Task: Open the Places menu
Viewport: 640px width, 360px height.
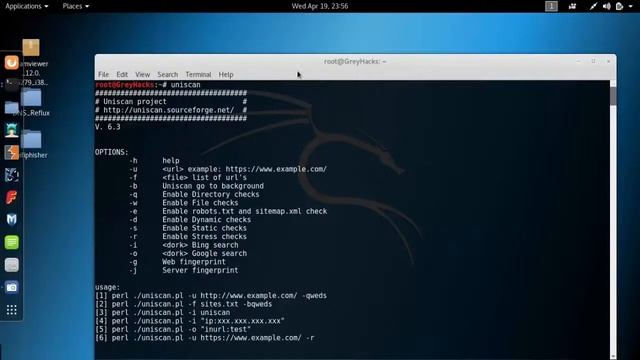Action: point(76,6)
